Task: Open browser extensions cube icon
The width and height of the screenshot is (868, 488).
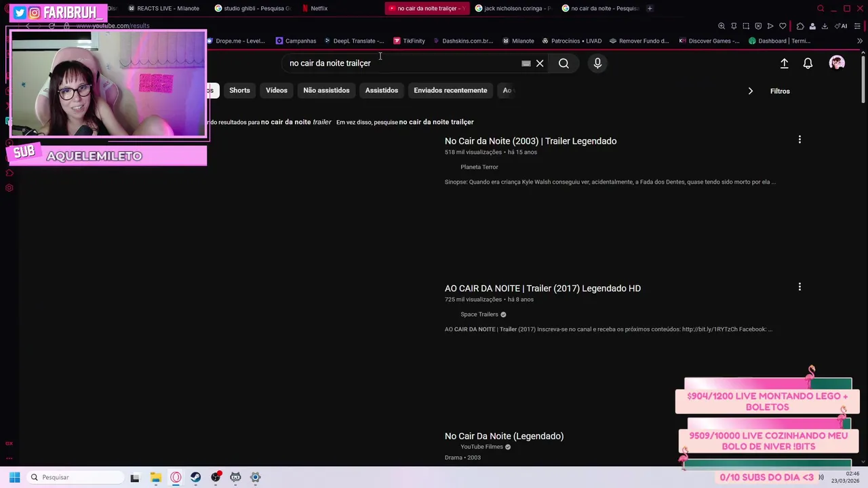Action: click(x=800, y=26)
